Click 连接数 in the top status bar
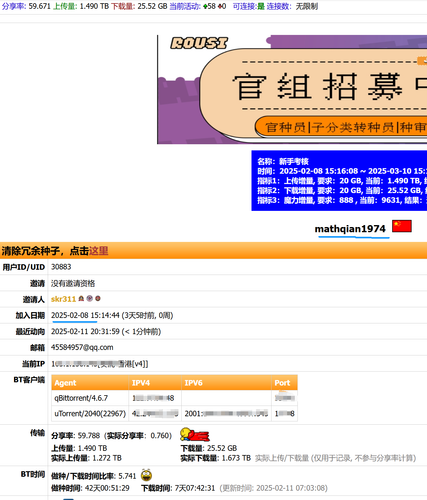 point(279,6)
